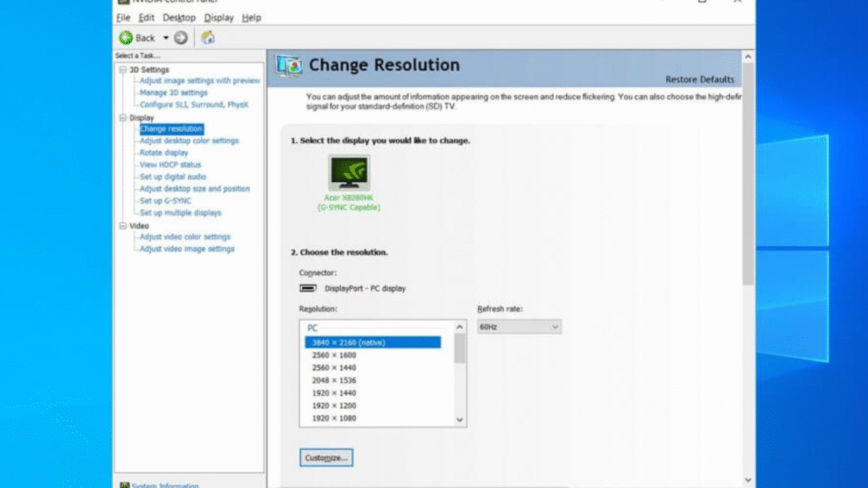The height and width of the screenshot is (488, 868).
Task: Click Restore Defaults link
Action: pos(699,80)
